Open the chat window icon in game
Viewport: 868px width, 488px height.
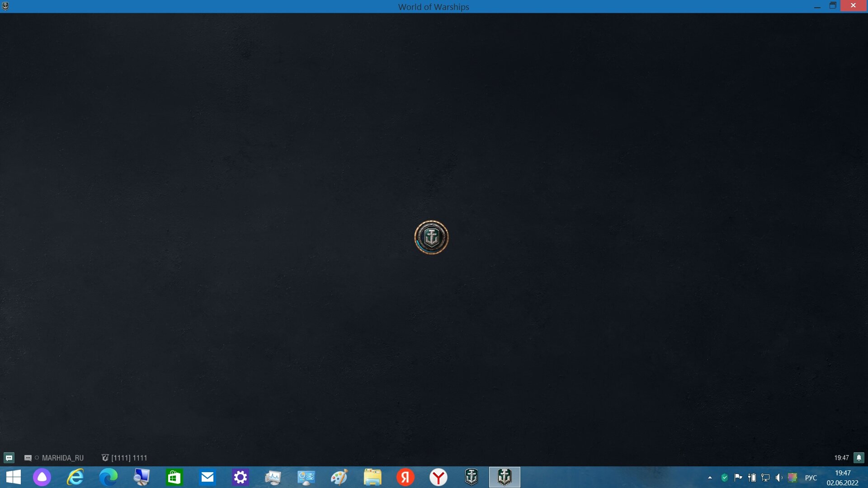9,458
